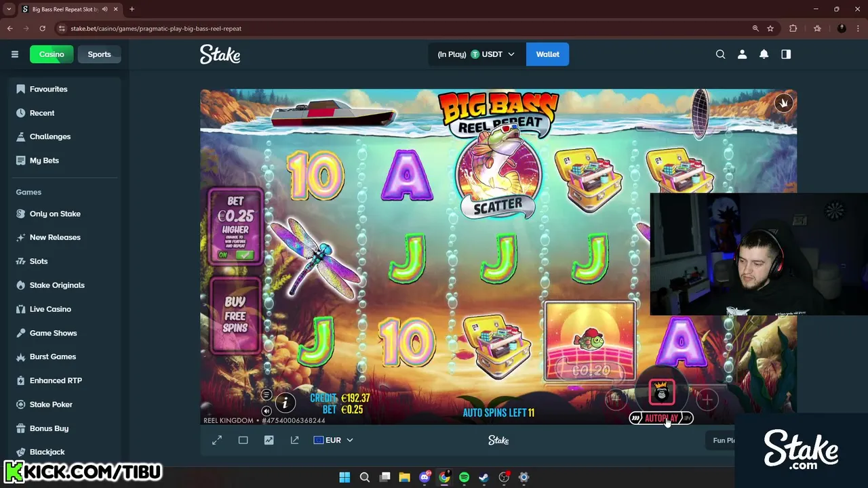Switch to Casino tab
Image resolution: width=868 pixels, height=488 pixels.
coord(52,54)
